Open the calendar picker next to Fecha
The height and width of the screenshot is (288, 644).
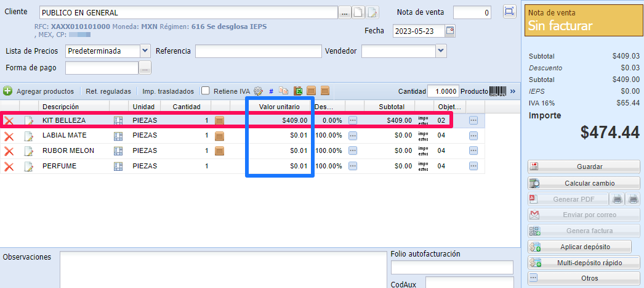pos(450,31)
